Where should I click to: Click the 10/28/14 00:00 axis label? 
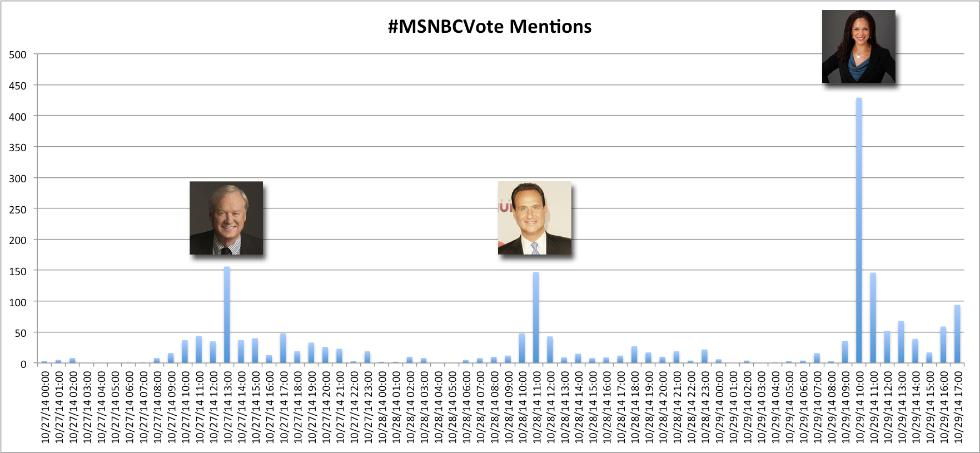(382, 407)
